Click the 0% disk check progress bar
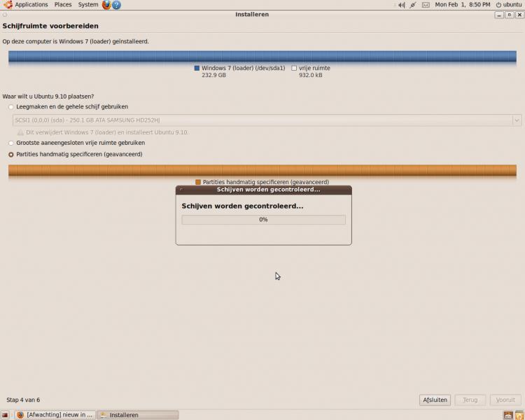 pos(263,220)
